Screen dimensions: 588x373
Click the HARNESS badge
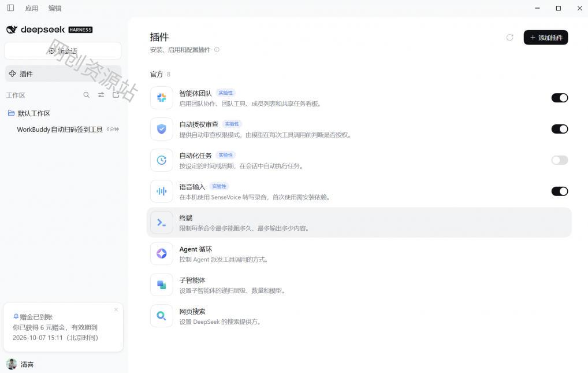click(80, 29)
